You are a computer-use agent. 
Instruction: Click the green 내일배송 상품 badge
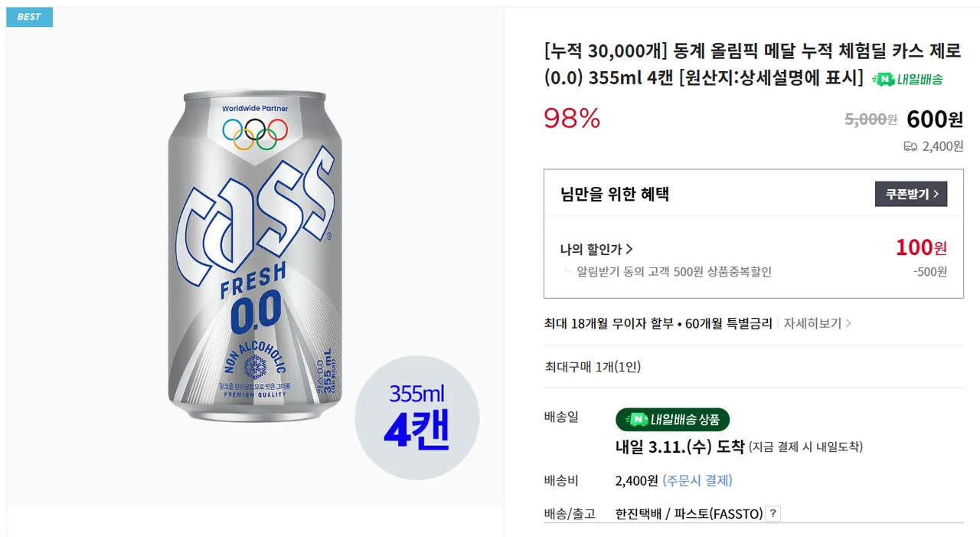click(x=672, y=419)
